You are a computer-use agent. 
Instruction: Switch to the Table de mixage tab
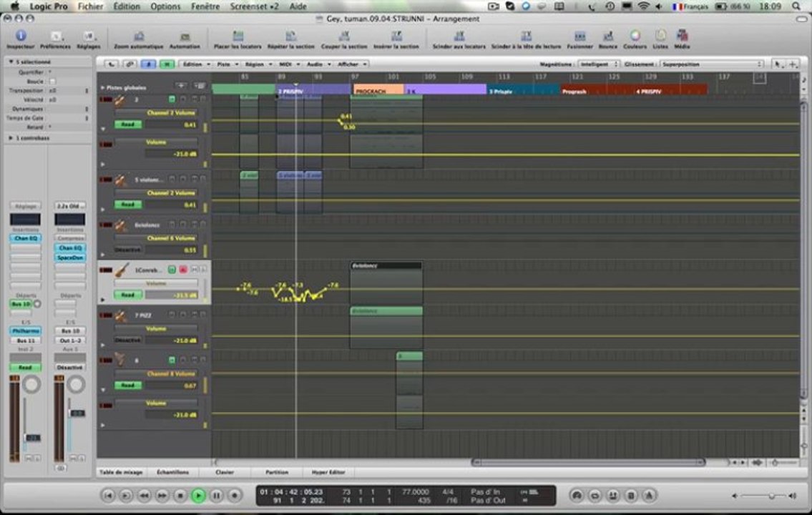(x=121, y=472)
